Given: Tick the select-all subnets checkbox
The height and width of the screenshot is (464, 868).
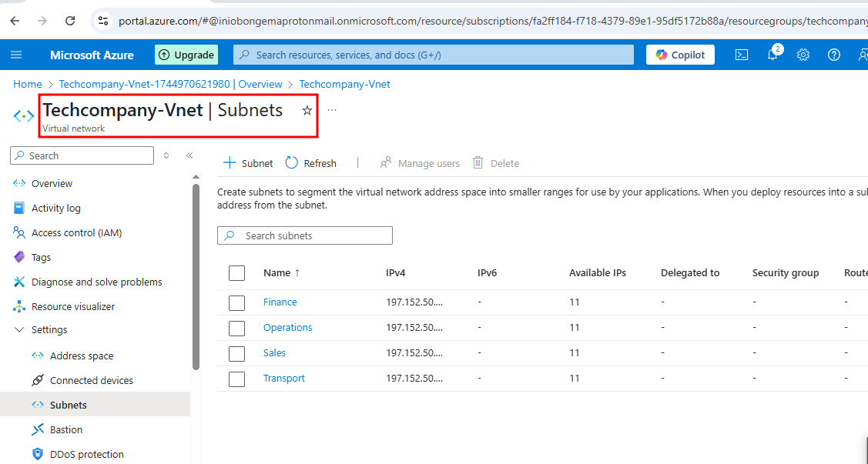Looking at the screenshot, I should pos(237,272).
